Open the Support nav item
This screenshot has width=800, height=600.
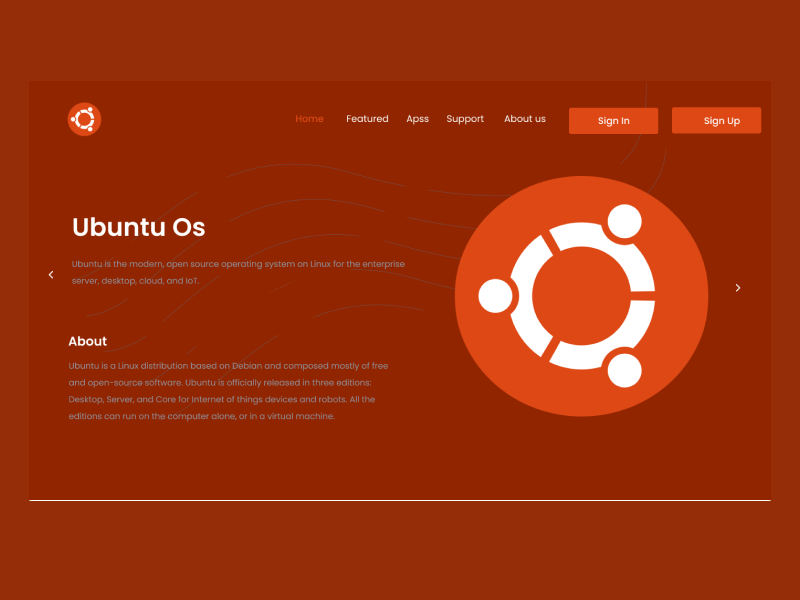pos(465,119)
